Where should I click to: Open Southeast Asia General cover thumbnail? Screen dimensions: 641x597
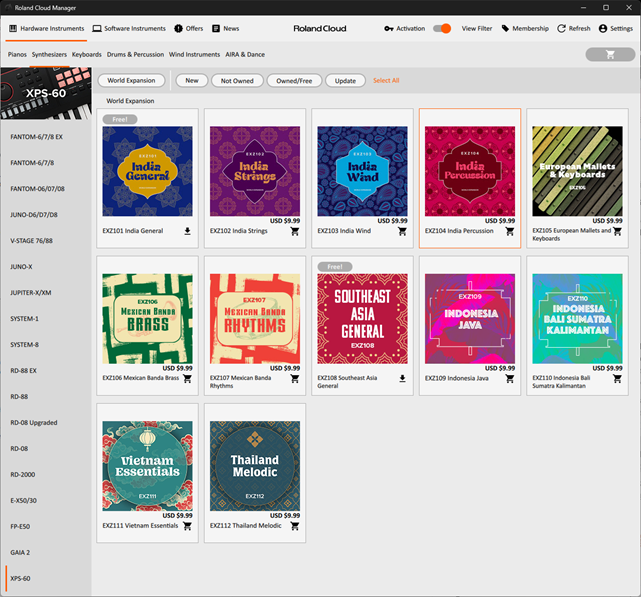click(362, 319)
